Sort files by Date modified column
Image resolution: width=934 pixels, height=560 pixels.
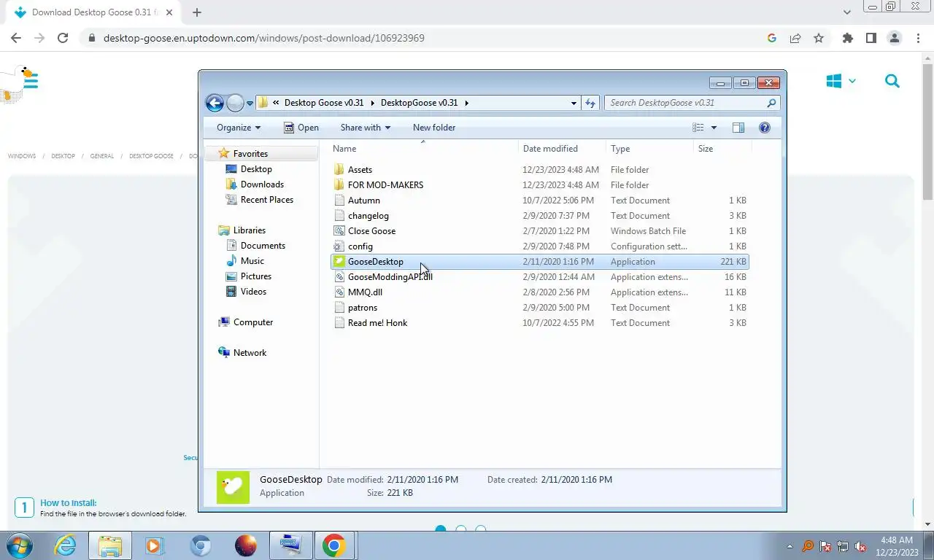[562, 149]
